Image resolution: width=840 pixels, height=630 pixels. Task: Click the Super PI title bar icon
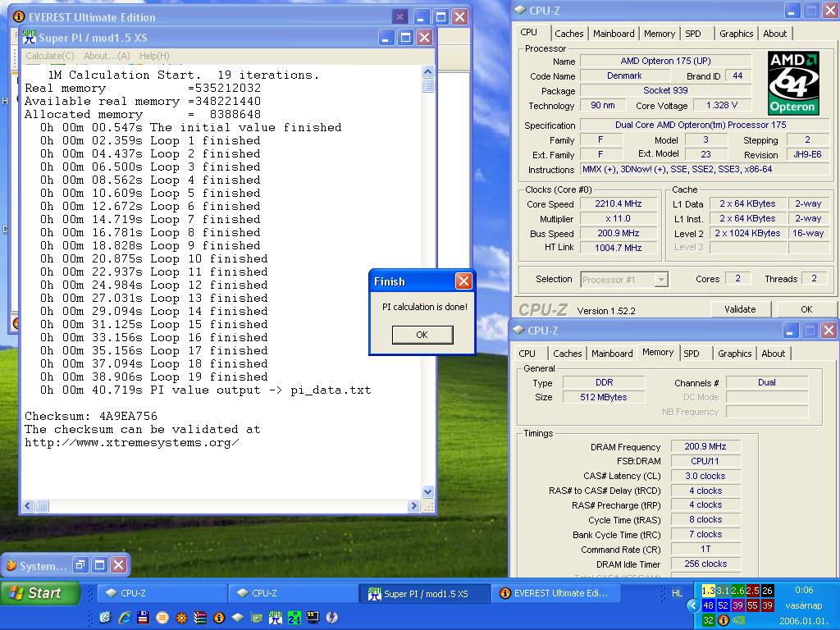tap(29, 37)
